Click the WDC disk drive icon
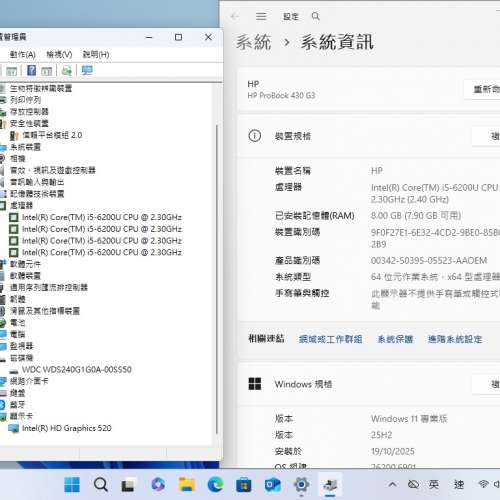 [x=14, y=370]
